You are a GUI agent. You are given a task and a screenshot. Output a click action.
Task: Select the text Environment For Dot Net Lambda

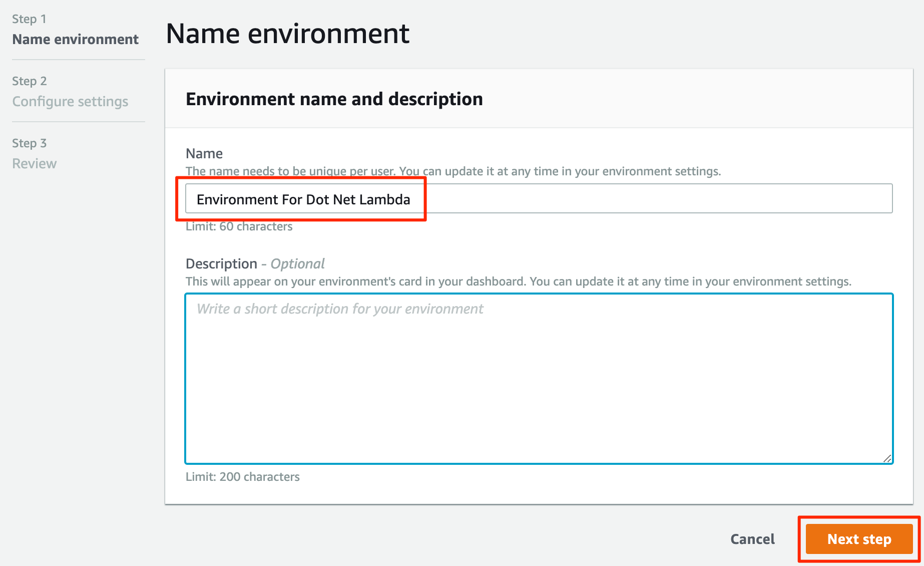pos(303,199)
